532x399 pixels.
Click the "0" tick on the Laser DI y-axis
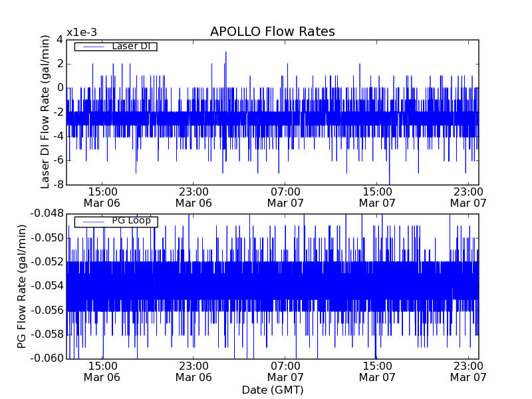[60, 88]
